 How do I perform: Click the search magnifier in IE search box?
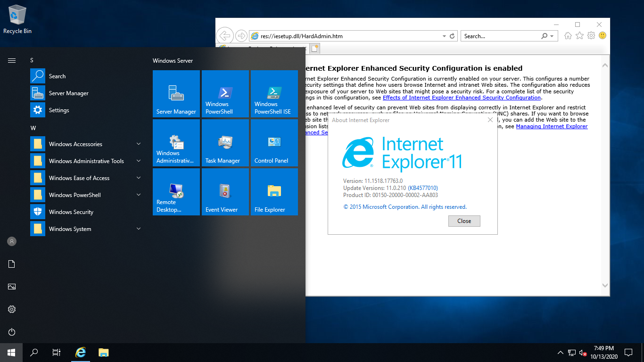[x=545, y=36]
